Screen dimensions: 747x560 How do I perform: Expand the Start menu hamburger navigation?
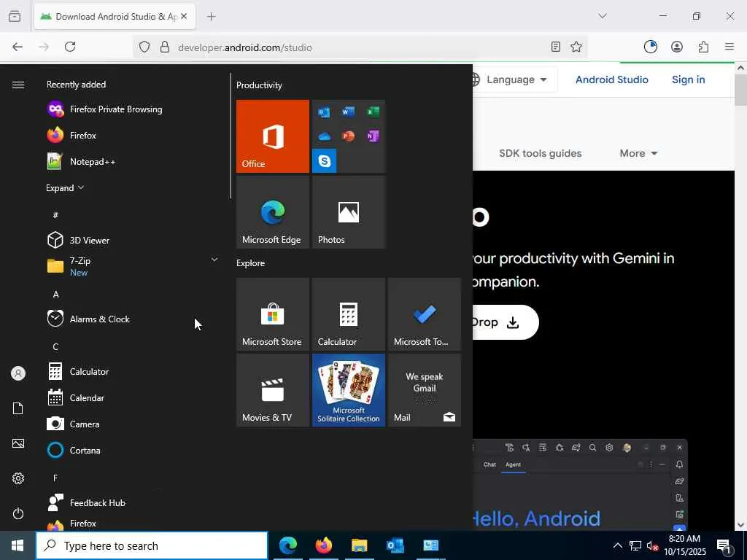(x=18, y=85)
